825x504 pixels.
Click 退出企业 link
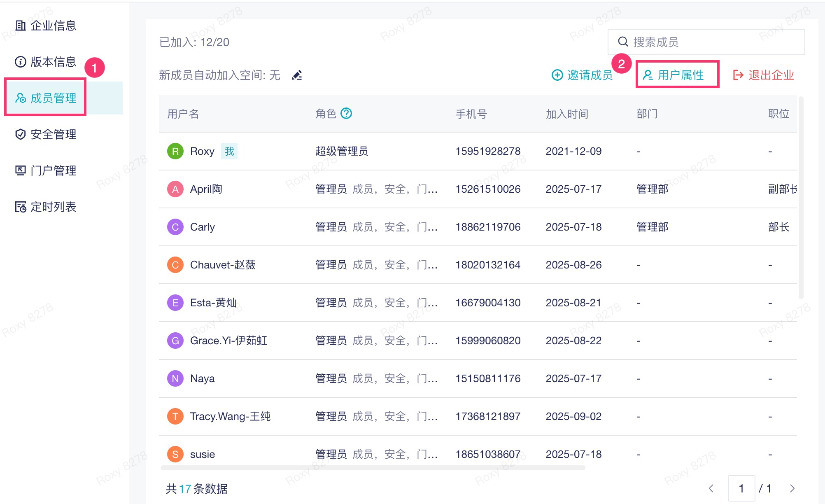763,75
